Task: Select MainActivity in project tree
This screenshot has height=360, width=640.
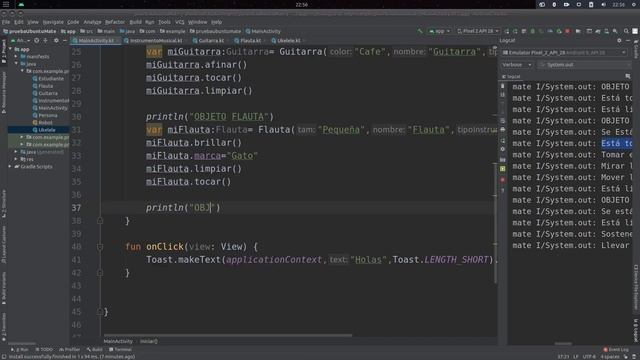Action: pos(50,108)
